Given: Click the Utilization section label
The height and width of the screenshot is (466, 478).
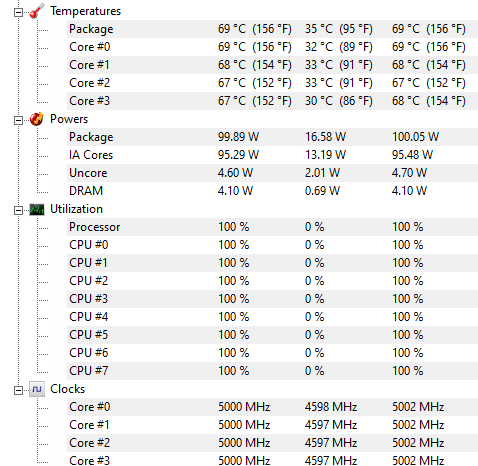Looking at the screenshot, I should point(76,209).
